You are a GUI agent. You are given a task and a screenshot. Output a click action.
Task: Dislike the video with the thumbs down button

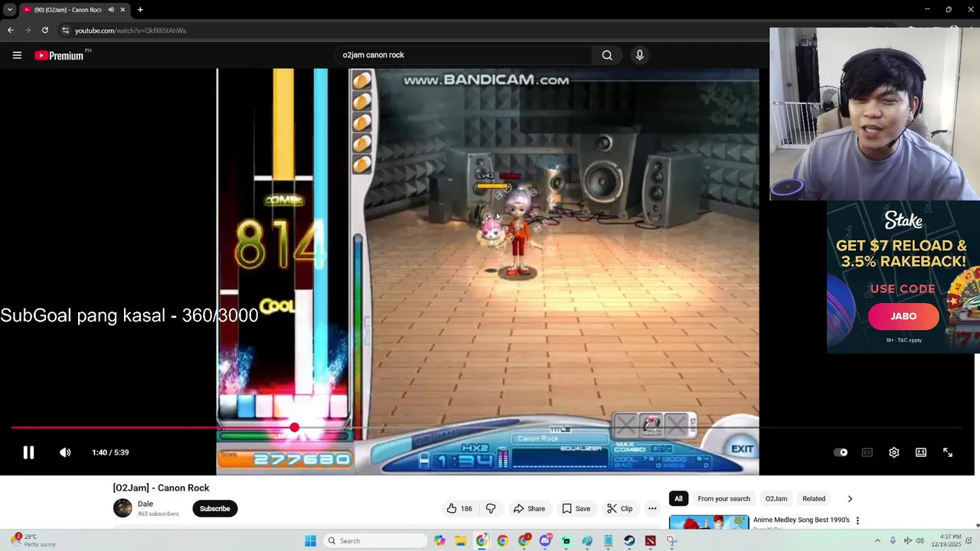click(491, 509)
